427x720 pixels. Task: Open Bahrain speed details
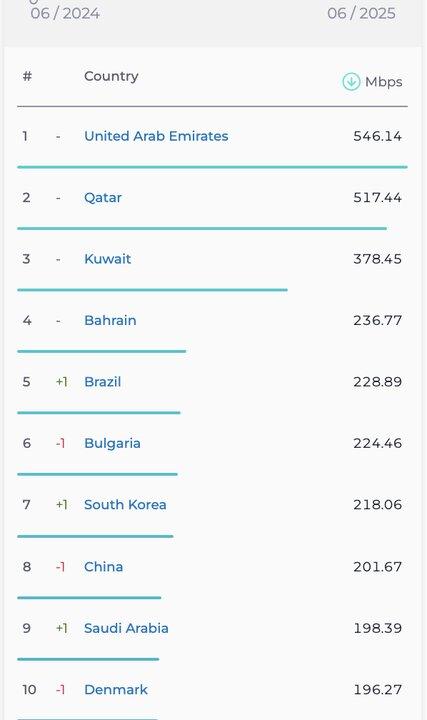point(110,321)
